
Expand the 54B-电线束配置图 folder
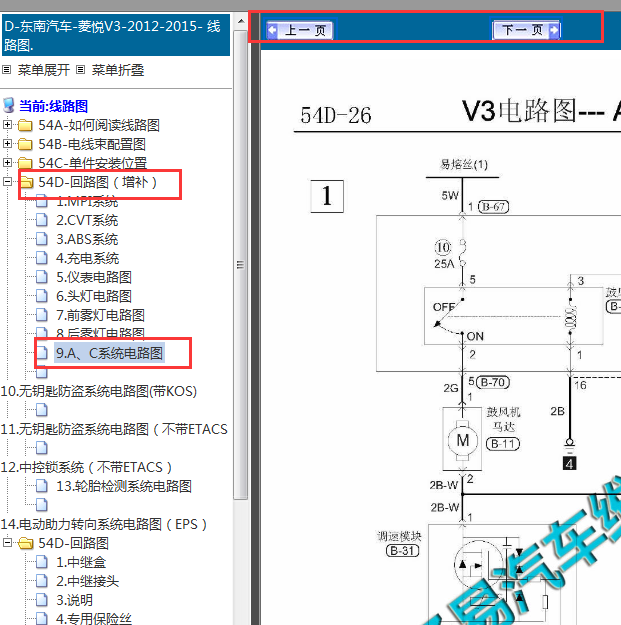click(7, 143)
